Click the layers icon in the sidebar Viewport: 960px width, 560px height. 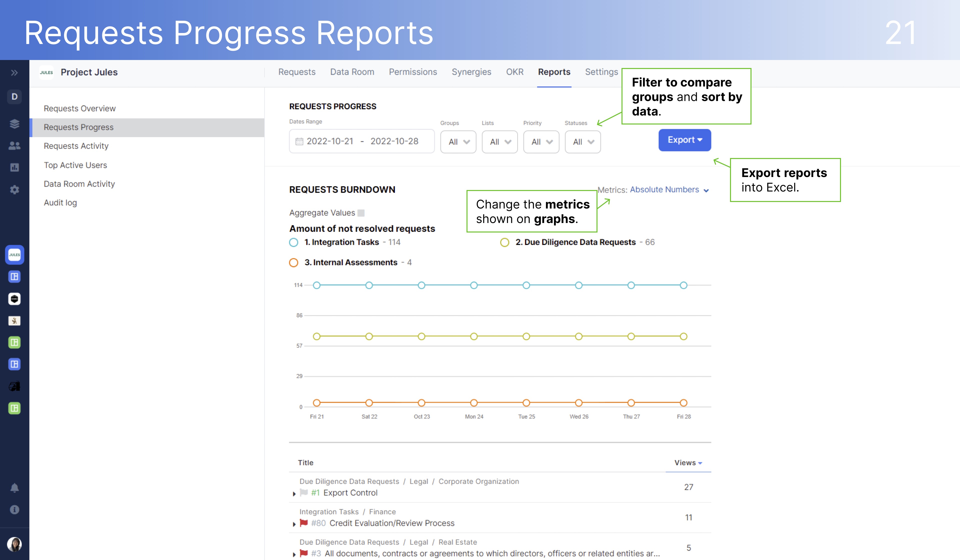click(14, 123)
